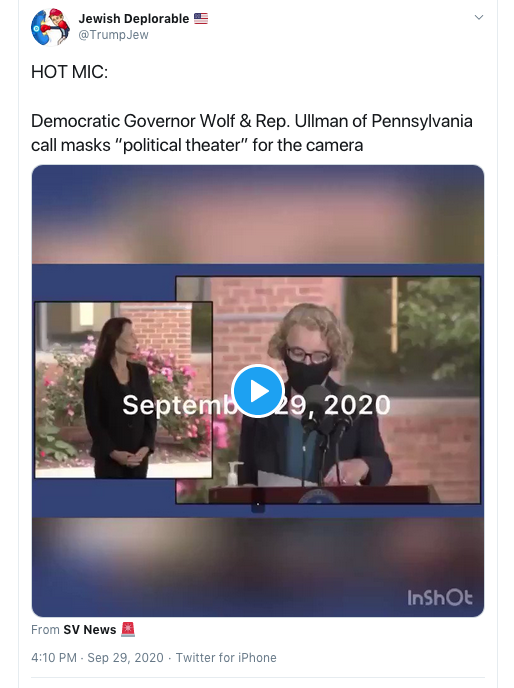Open the 4:10 PM tweet timestamp
This screenshot has width=514, height=688.
coord(54,658)
